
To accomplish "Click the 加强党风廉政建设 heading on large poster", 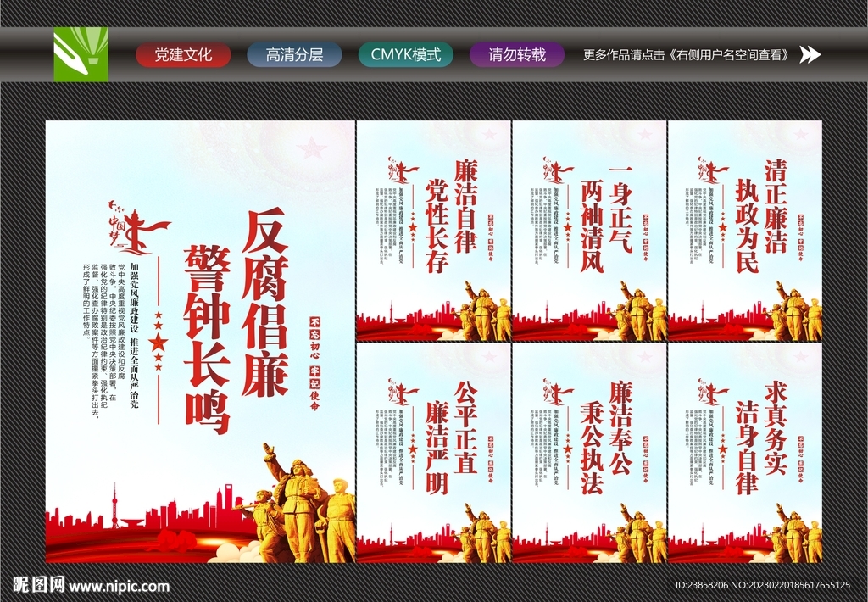I will coord(135,335).
